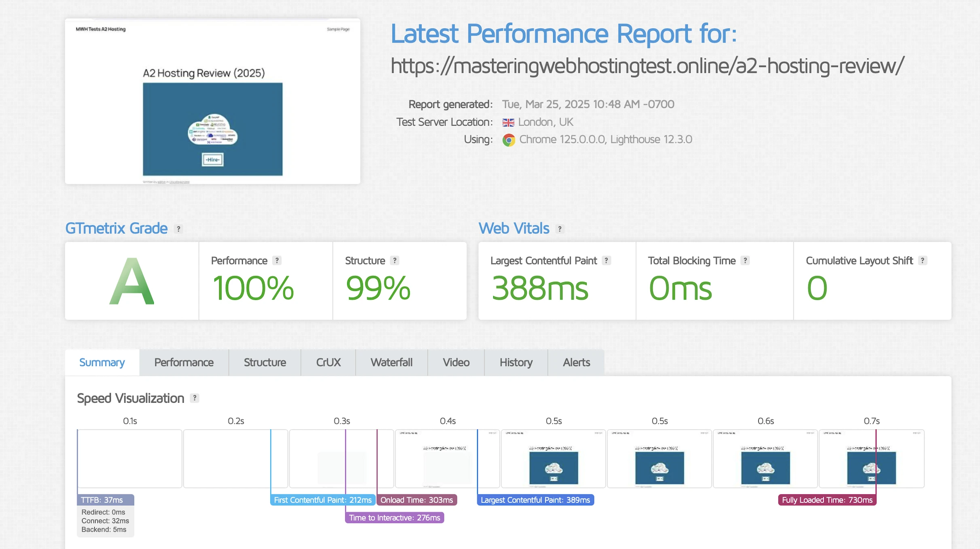Click Cumulative Layout Shift help icon
The width and height of the screenshot is (980, 549).
(922, 261)
